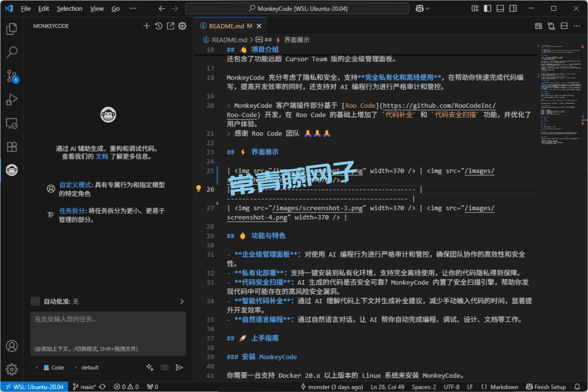Open Accounts menu in activity bar
The image size is (588, 392).
[x=11, y=346]
